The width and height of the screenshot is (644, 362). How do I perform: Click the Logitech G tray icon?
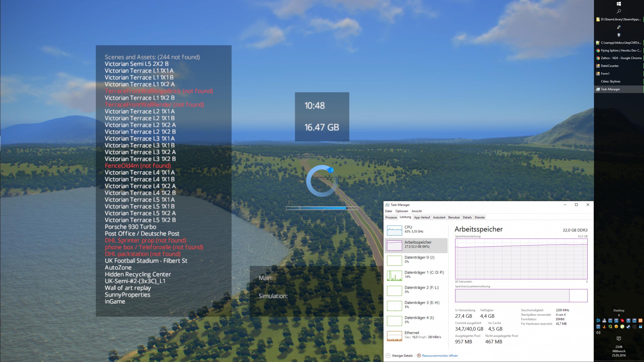[634, 327]
